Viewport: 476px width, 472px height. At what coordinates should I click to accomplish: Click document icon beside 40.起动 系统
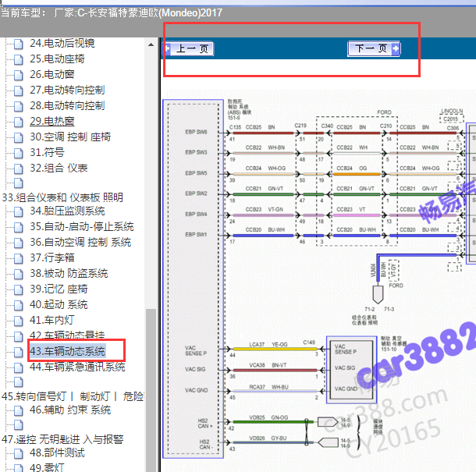[x=19, y=305]
